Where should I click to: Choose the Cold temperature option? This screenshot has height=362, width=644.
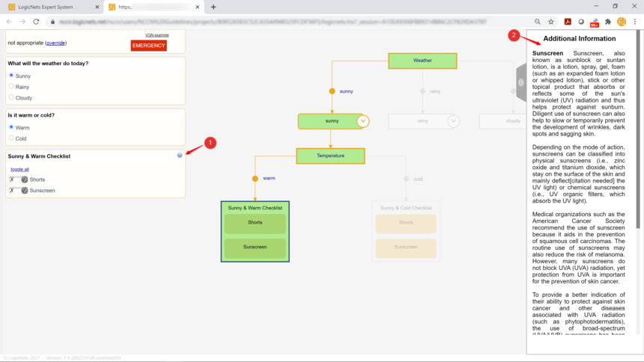(11, 138)
